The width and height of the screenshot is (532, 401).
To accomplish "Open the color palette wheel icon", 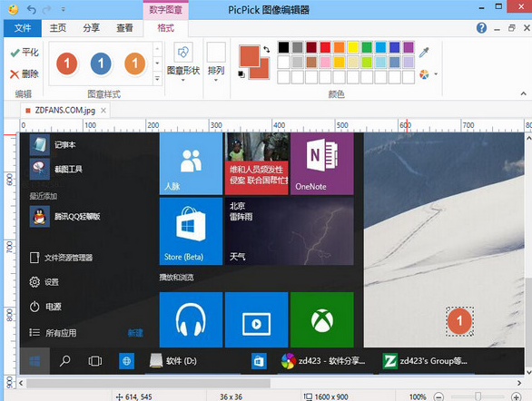I will [x=424, y=73].
